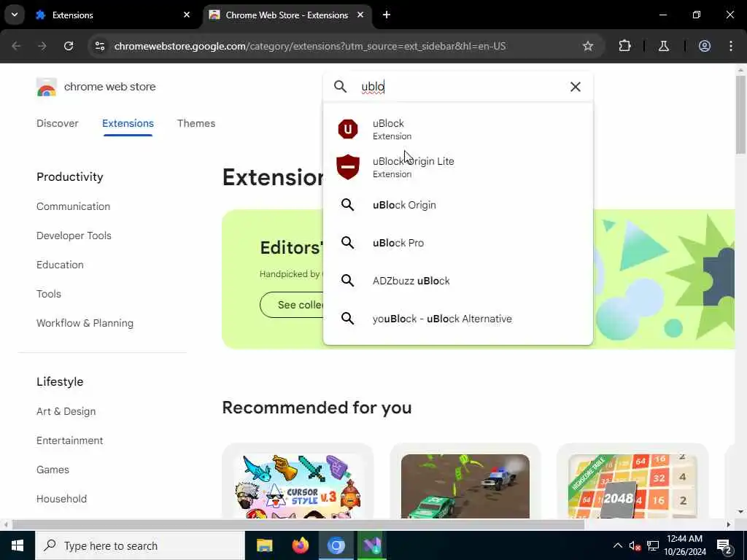Choose the uBlock Pro search suggestion

click(x=458, y=243)
